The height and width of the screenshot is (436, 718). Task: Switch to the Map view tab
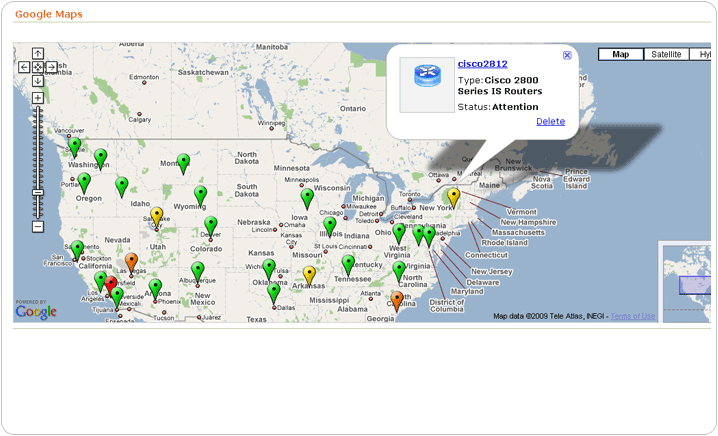click(620, 54)
